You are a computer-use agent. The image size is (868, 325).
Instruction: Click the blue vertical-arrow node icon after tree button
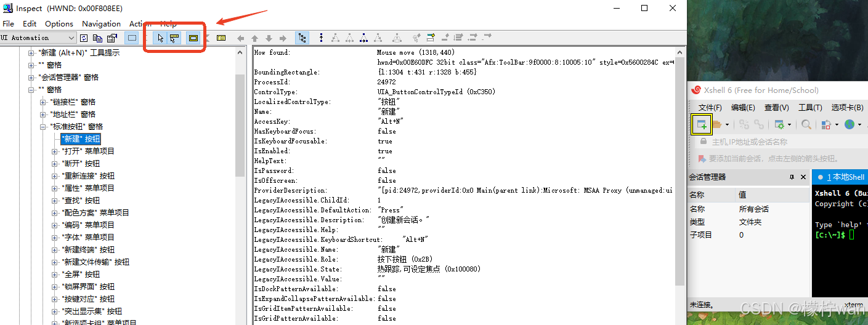tap(321, 38)
